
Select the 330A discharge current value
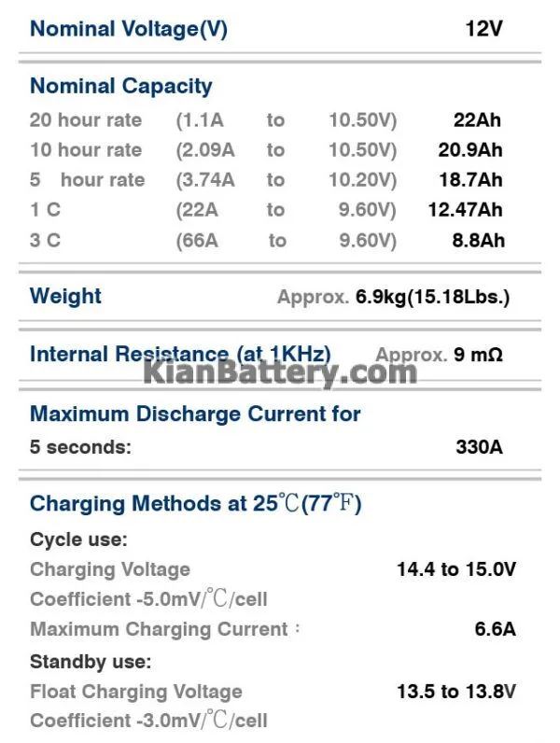pyautogui.click(x=479, y=447)
